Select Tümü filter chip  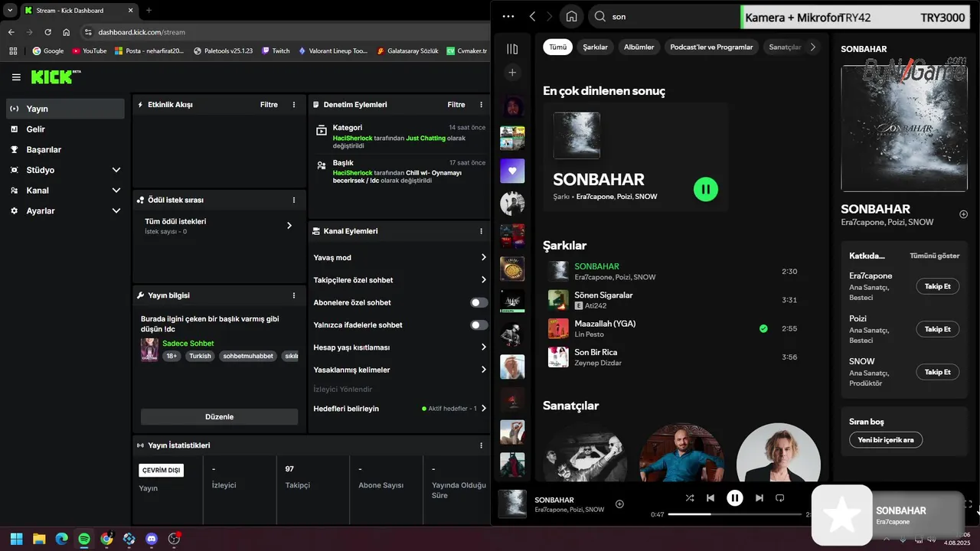(558, 47)
